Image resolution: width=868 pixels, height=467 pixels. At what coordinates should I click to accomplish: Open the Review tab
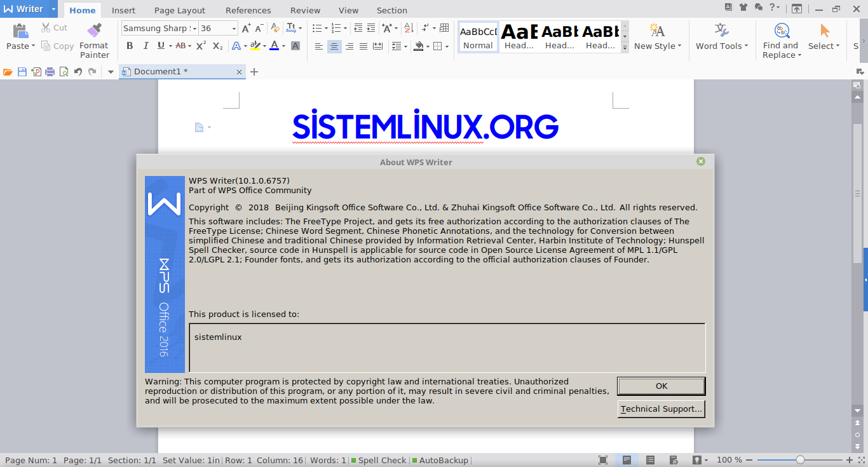point(305,10)
